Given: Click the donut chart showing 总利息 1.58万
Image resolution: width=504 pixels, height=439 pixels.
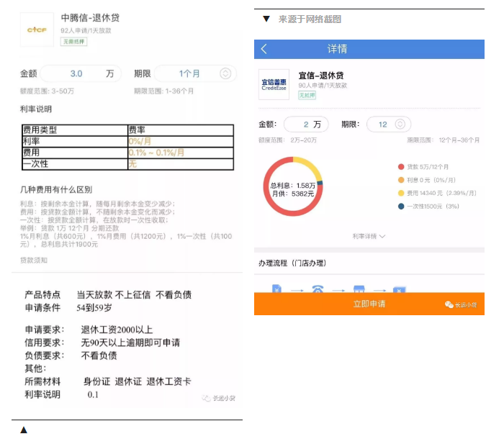Looking at the screenshot, I should point(293,186).
